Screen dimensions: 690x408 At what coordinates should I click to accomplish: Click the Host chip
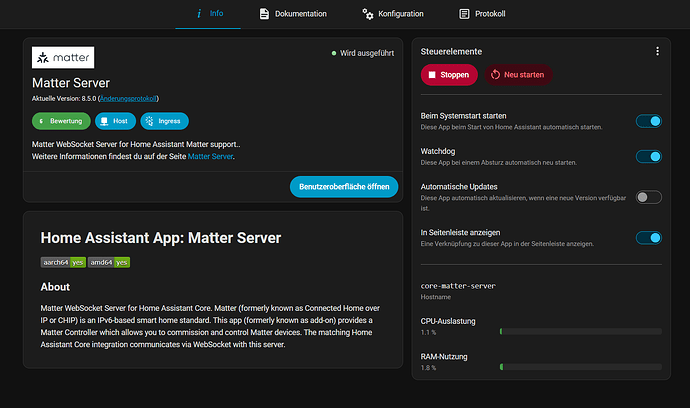click(x=115, y=121)
